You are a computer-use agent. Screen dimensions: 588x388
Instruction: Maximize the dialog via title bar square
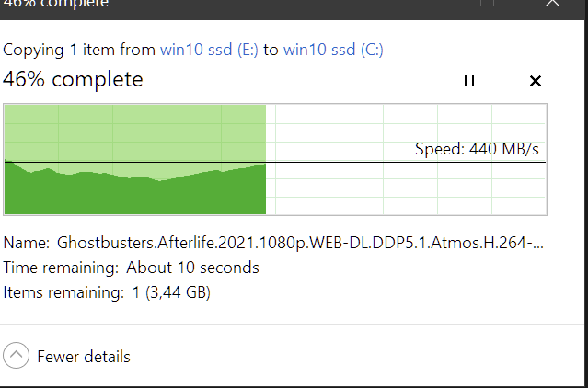[487, 2]
